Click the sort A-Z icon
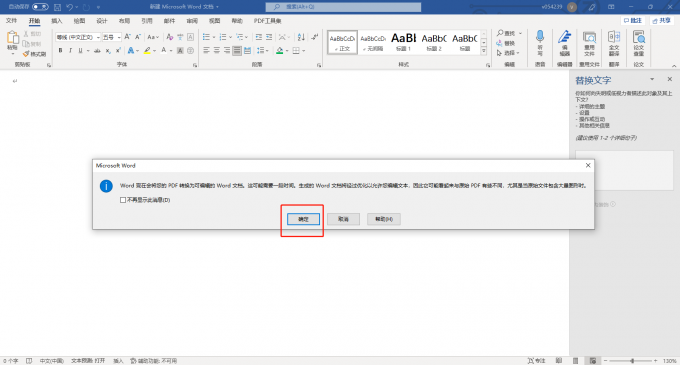The width and height of the screenshot is (680, 365). (301, 37)
